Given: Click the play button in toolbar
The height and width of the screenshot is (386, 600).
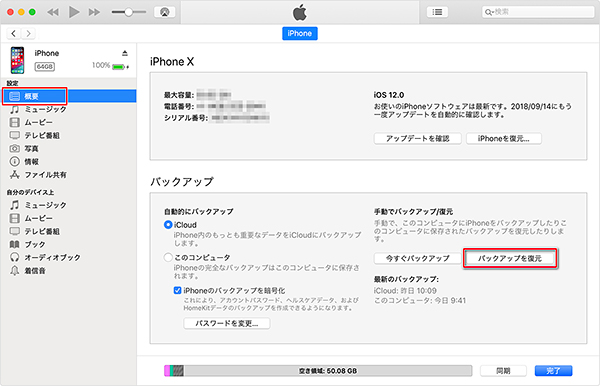Looking at the screenshot, I should (x=74, y=12).
